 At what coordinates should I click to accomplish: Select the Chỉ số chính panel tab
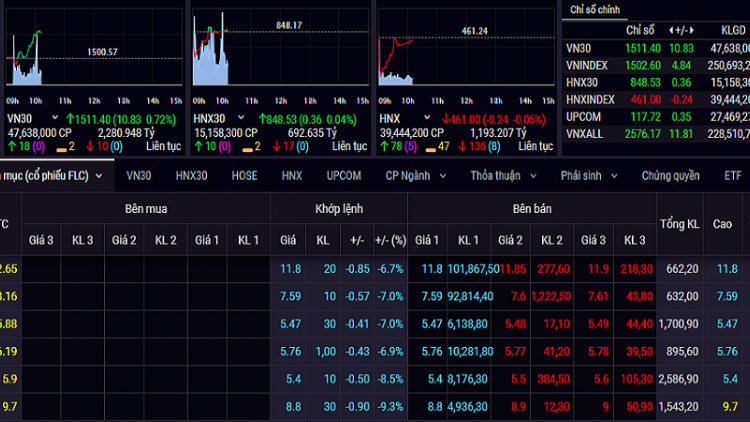pyautogui.click(x=594, y=10)
